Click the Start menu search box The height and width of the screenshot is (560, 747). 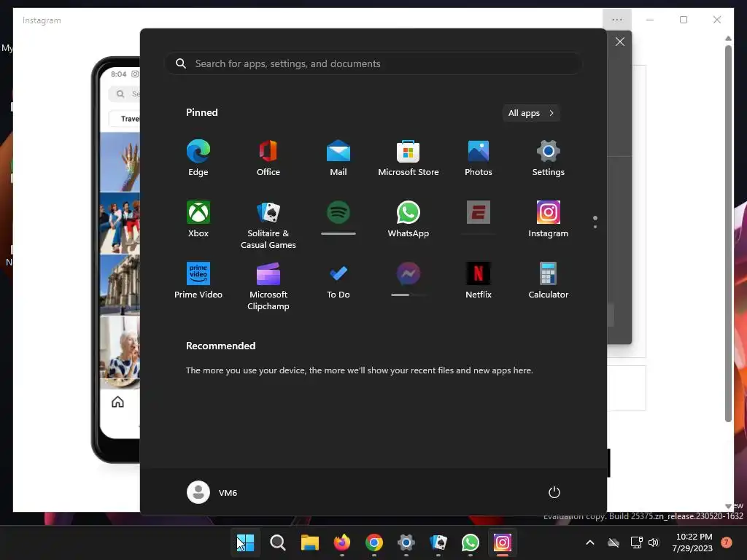click(373, 63)
